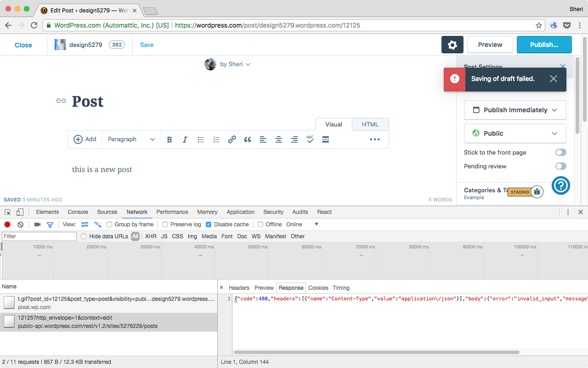The image size is (588, 368).
Task: Switch to Visual editor tab
Action: point(334,124)
